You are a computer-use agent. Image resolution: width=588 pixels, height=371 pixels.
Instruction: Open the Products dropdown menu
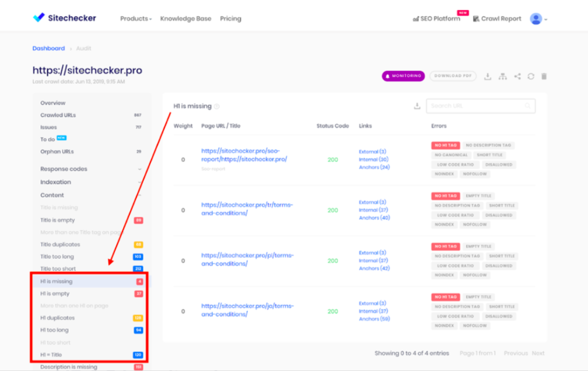tap(136, 19)
